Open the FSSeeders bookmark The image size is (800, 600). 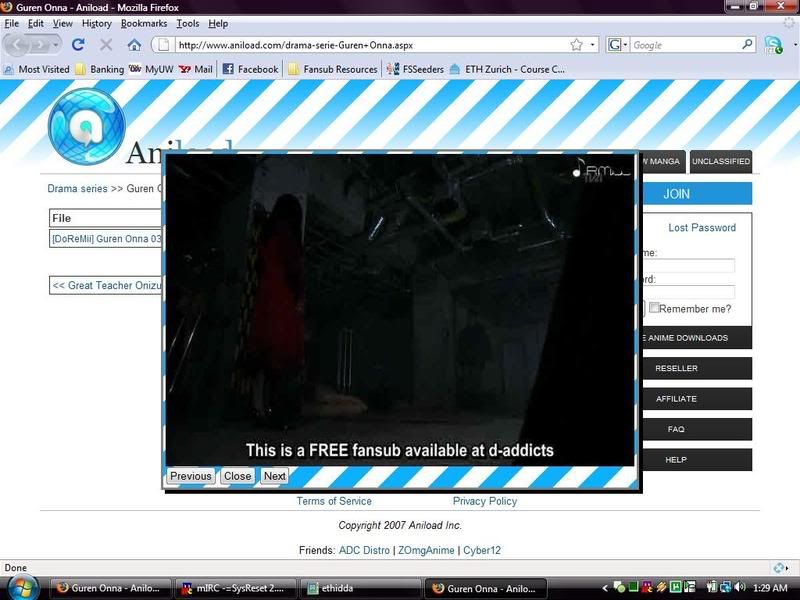(415, 69)
